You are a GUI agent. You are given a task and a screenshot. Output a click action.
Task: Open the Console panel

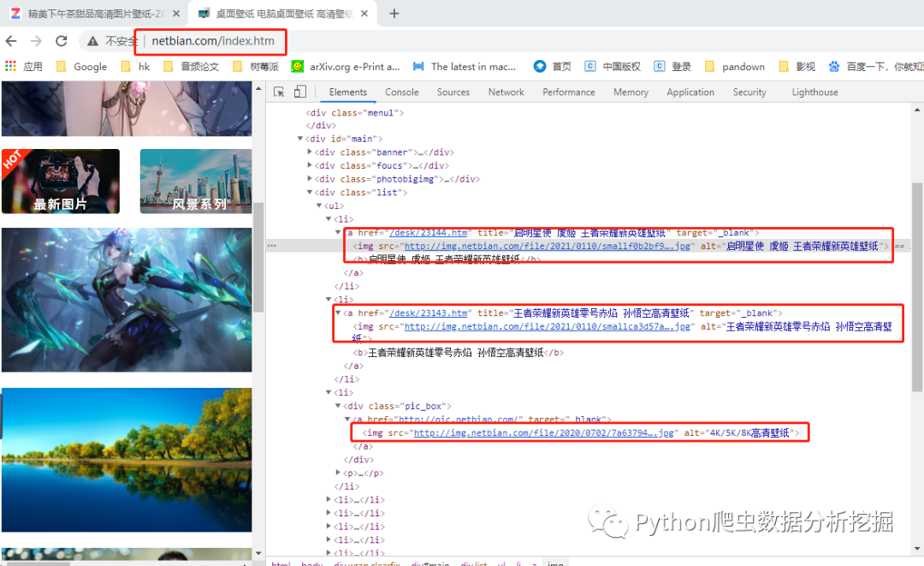pyautogui.click(x=402, y=92)
